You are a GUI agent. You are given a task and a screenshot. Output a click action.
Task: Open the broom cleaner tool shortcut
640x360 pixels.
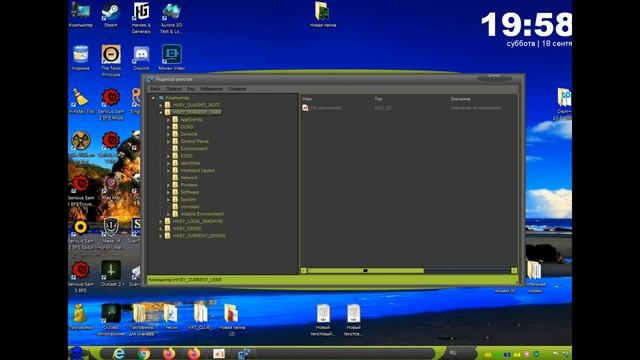click(81, 101)
